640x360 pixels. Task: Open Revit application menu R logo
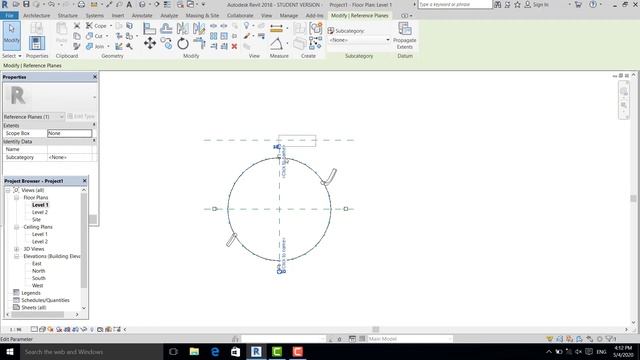5,4
